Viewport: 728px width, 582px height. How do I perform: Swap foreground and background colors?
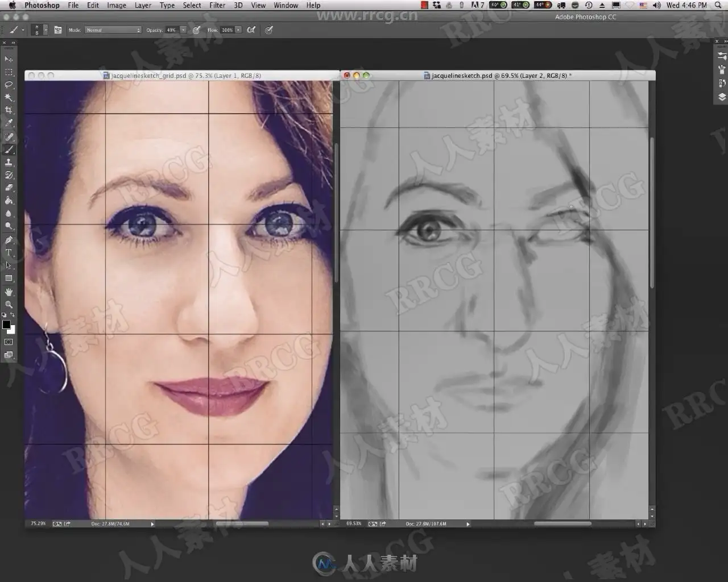pyautogui.click(x=13, y=315)
